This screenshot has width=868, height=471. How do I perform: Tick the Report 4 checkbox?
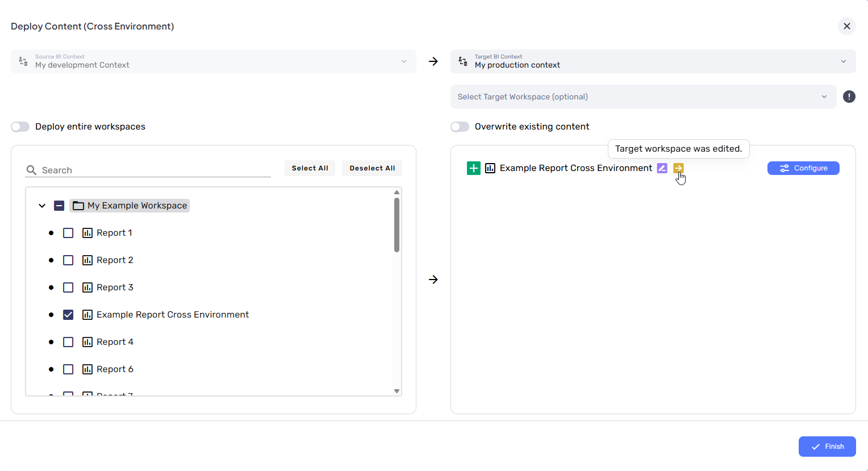click(68, 342)
